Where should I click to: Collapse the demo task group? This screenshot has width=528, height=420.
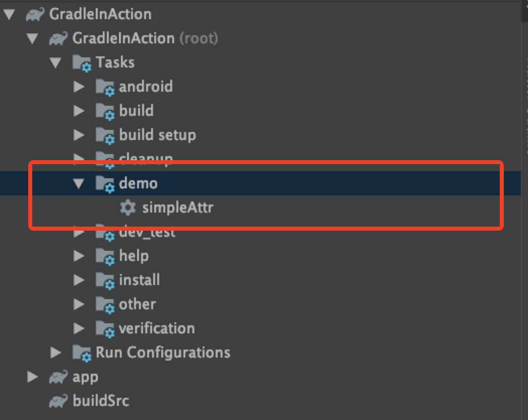click(79, 183)
